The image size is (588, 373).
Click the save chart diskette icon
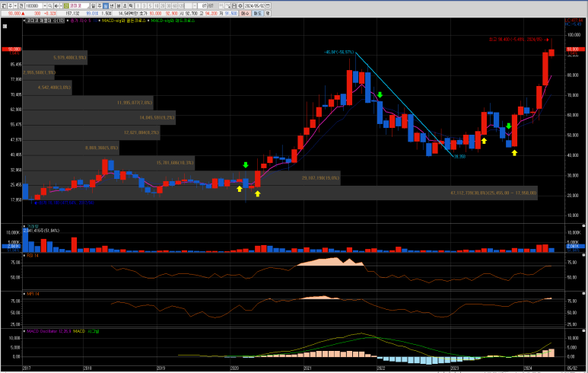(234, 6)
